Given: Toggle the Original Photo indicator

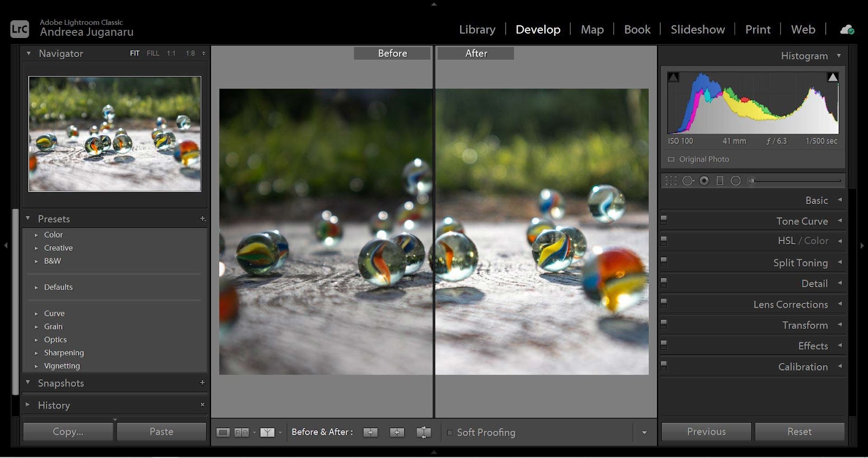Looking at the screenshot, I should [x=671, y=160].
